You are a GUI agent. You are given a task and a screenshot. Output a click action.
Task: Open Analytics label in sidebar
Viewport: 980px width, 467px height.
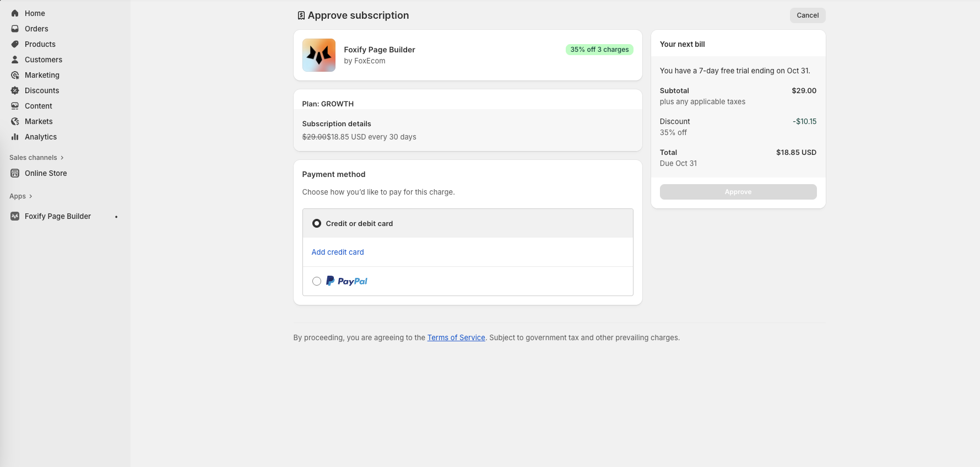click(x=41, y=137)
